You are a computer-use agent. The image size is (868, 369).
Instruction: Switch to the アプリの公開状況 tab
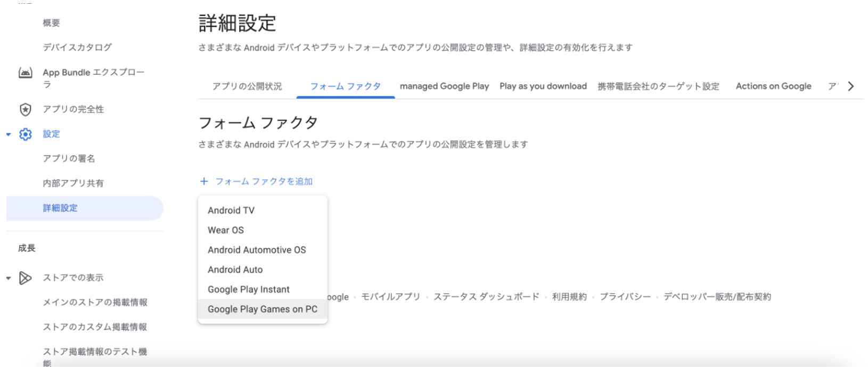pos(247,86)
